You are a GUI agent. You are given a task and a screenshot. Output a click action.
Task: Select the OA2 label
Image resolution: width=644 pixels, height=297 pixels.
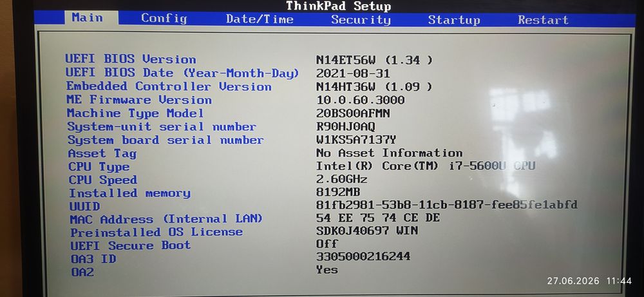click(x=82, y=272)
